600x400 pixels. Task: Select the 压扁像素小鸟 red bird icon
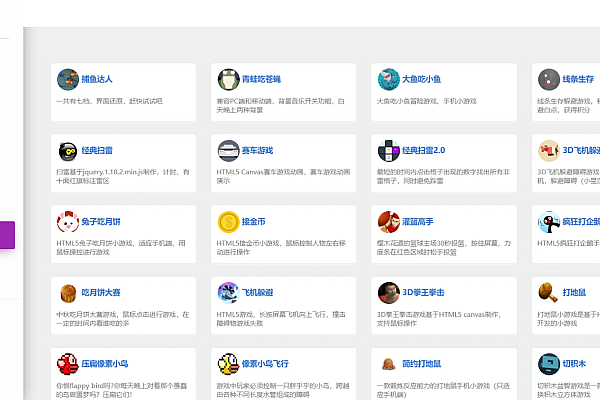click(x=67, y=363)
